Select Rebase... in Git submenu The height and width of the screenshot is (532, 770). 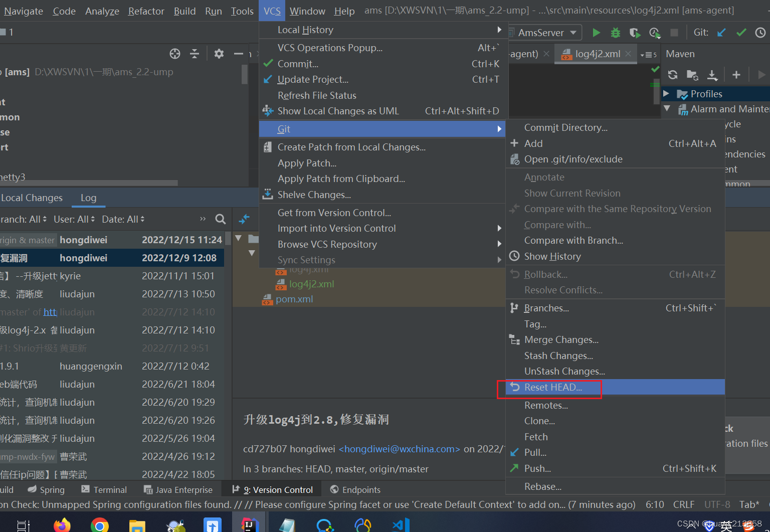coord(615,486)
